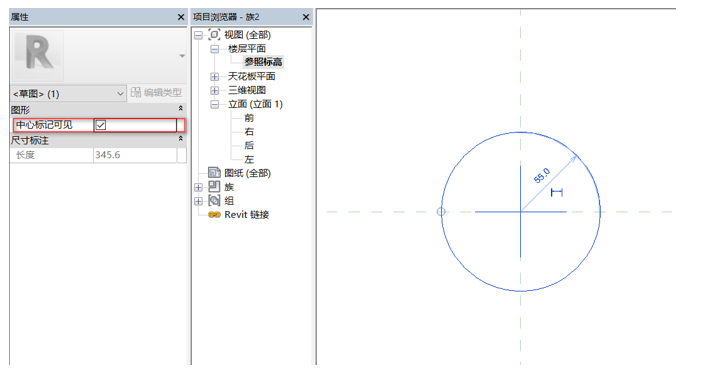Click the 长度 property label
Image resolution: width=723 pixels, height=390 pixels.
tap(25, 155)
